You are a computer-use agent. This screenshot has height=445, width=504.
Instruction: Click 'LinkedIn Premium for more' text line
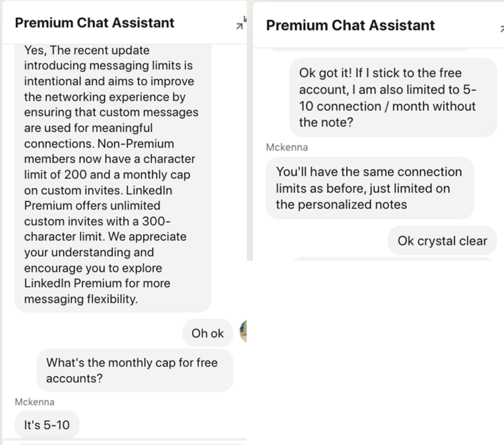[x=97, y=283]
